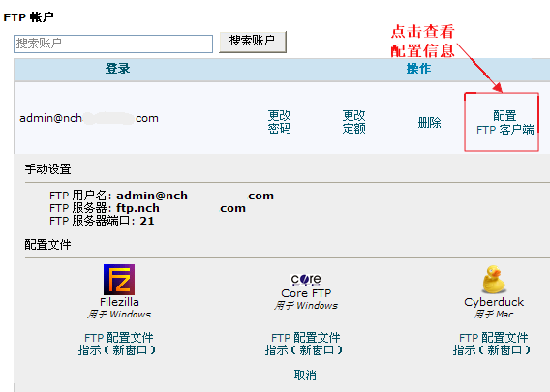Download Filezilla FTP 配置文件
Screen dimensions: 550x392
[x=119, y=338]
